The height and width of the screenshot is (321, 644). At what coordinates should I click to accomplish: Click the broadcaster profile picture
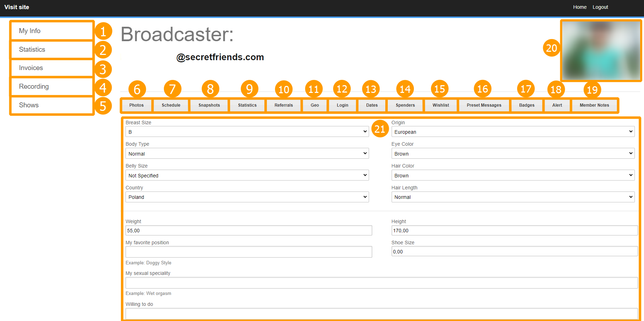pos(601,51)
